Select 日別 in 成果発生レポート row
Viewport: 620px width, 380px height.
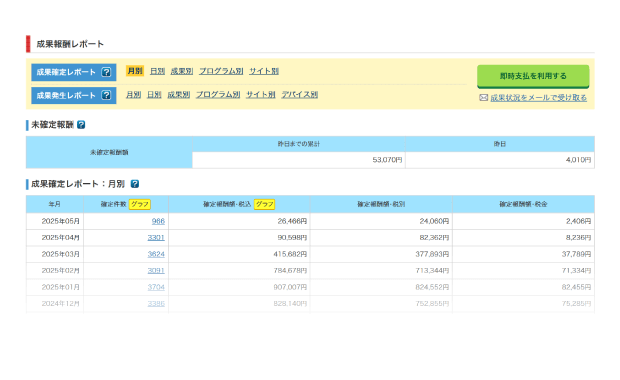[x=154, y=95]
